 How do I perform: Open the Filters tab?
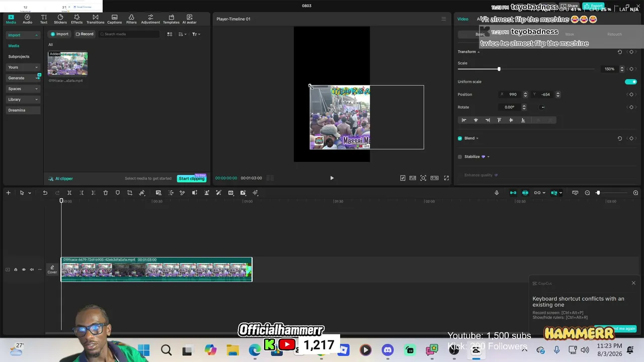(x=131, y=19)
